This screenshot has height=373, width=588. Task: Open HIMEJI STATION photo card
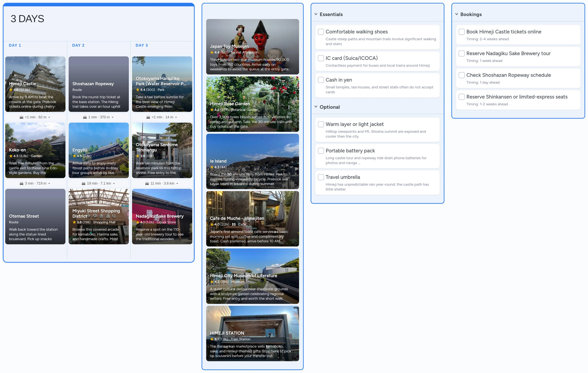tap(252, 333)
